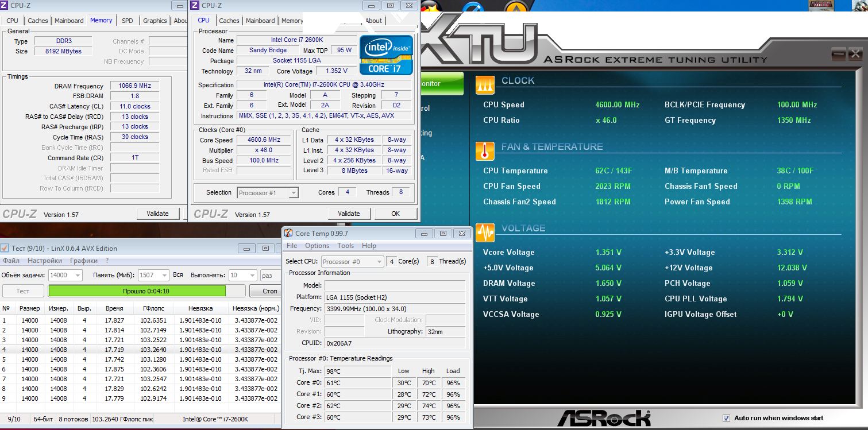This screenshot has width=868, height=430.
Task: Click the 8 потоков status bar entry
Action: (x=72, y=419)
